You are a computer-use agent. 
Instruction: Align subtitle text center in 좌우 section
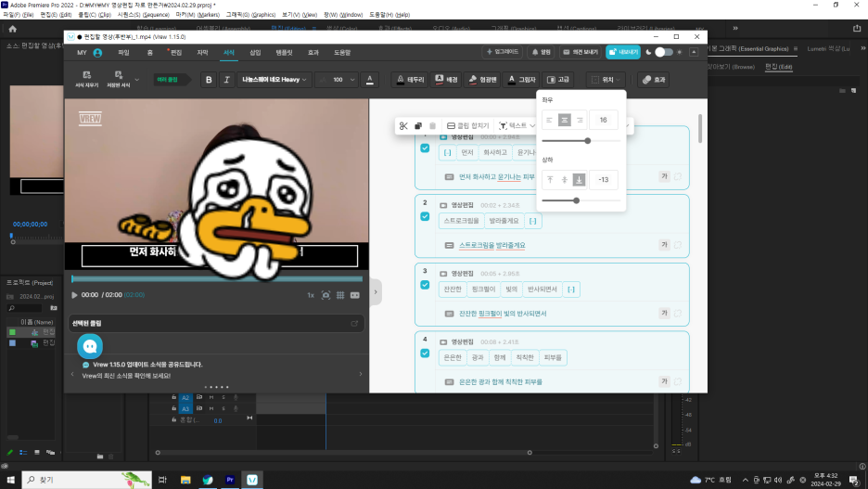[565, 120]
